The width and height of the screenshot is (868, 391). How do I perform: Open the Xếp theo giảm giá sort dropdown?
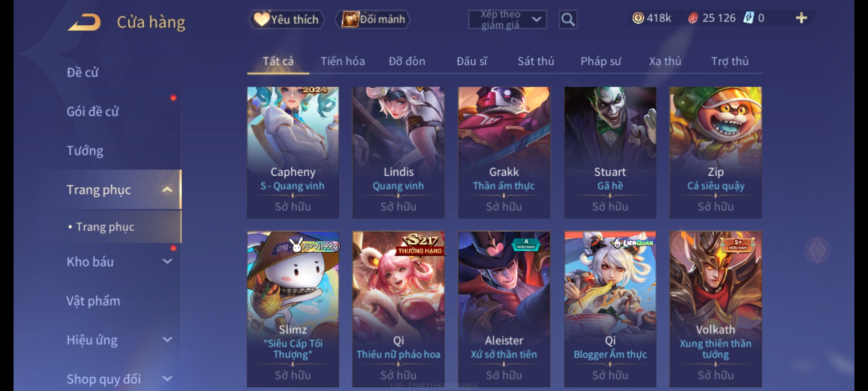pyautogui.click(x=507, y=20)
